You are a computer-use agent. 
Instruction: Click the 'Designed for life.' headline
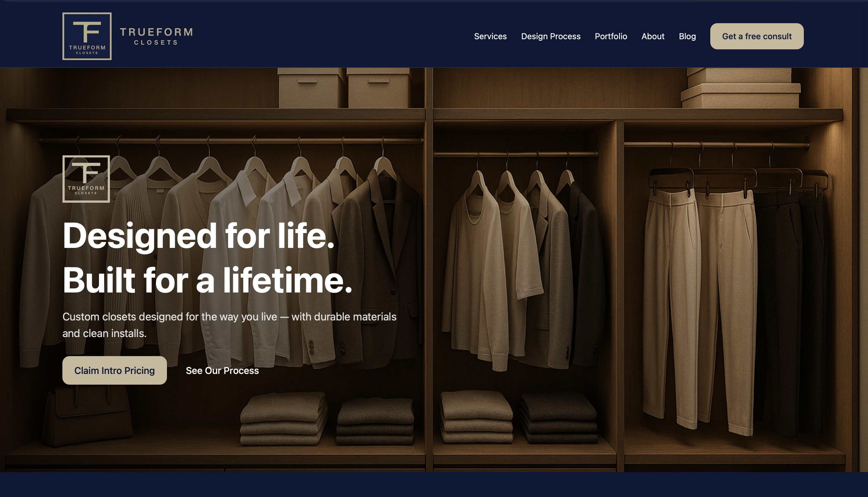click(198, 236)
